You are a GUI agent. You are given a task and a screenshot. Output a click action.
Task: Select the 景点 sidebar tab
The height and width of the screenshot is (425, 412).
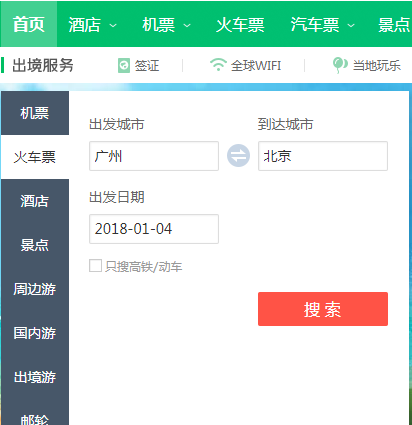(x=35, y=245)
